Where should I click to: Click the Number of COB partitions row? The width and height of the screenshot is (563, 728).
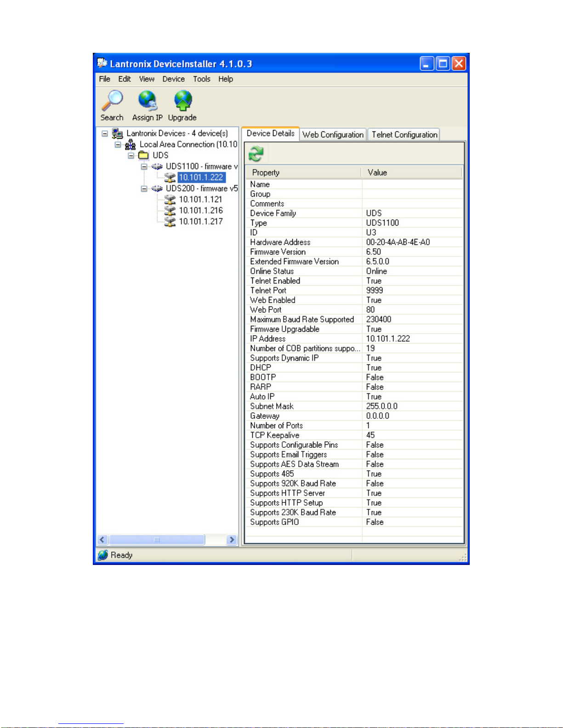354,348
